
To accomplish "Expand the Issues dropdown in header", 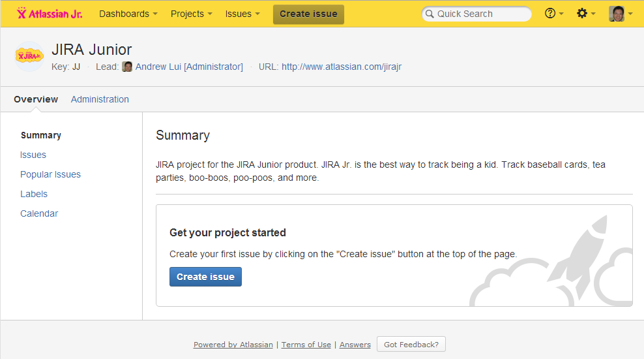I will 242,14.
